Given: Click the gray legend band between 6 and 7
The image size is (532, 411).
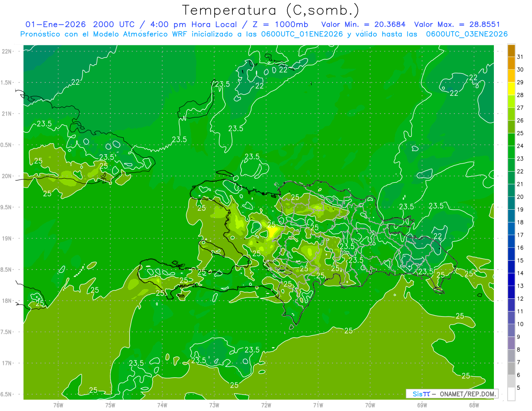Looking at the screenshot, I should click(511, 368).
